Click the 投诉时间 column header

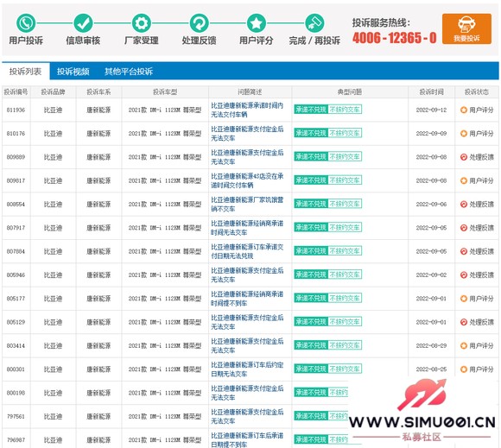click(431, 92)
